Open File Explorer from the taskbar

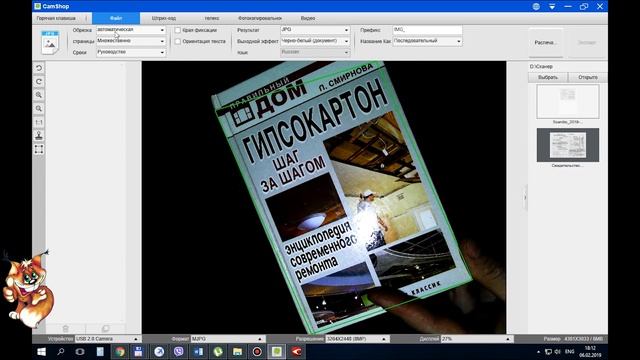238,351
